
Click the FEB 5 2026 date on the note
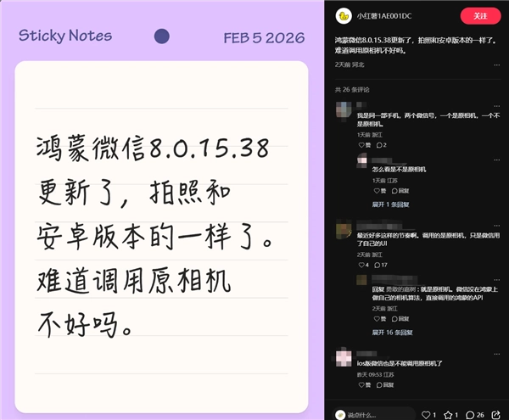264,38
